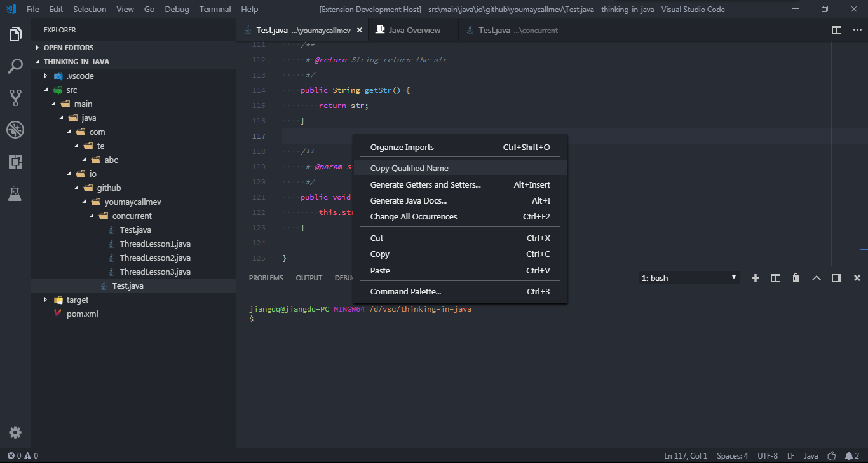Click line number 122 in the gutter
This screenshot has width=868, height=463.
[x=258, y=212]
